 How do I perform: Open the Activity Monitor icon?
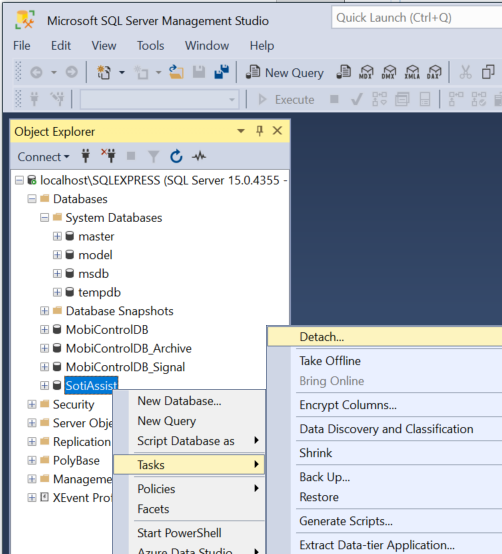(199, 156)
